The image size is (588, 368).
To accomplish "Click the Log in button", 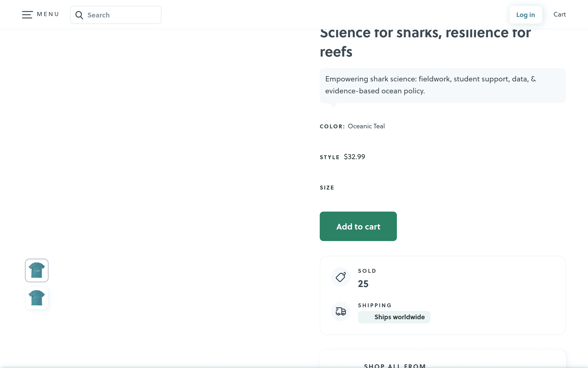I will point(526,15).
